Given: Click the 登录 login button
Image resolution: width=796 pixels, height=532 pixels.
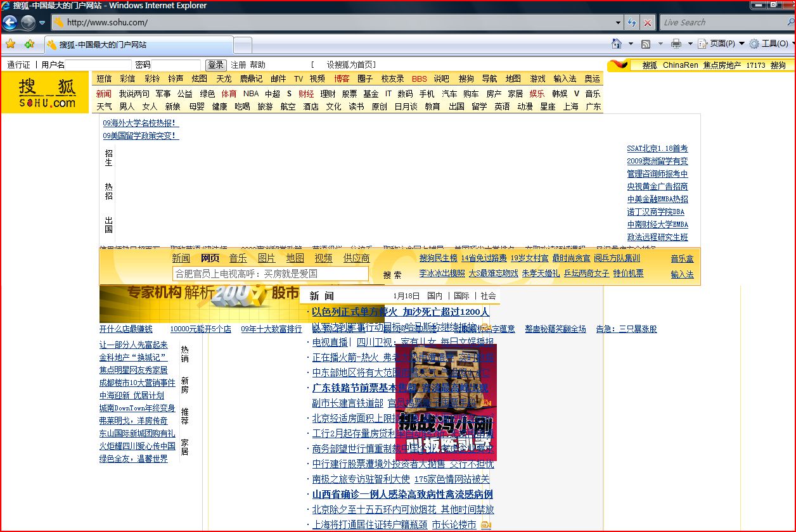Looking at the screenshot, I should tap(216, 65).
